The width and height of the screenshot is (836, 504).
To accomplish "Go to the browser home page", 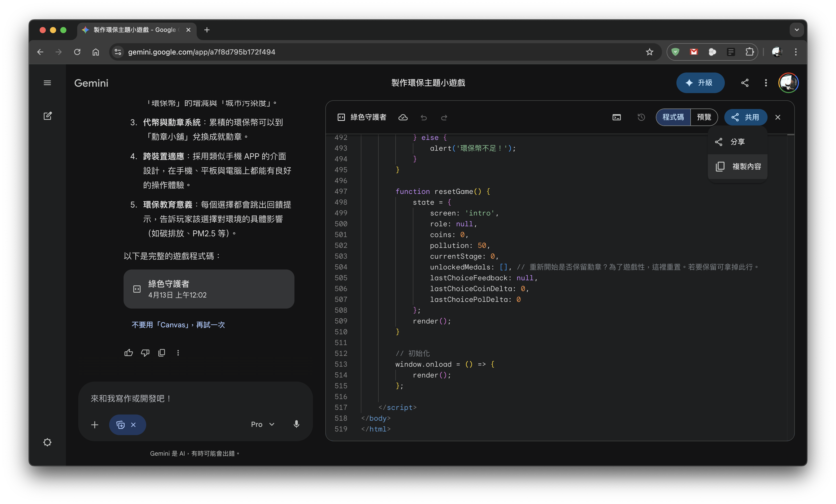I will [x=96, y=52].
